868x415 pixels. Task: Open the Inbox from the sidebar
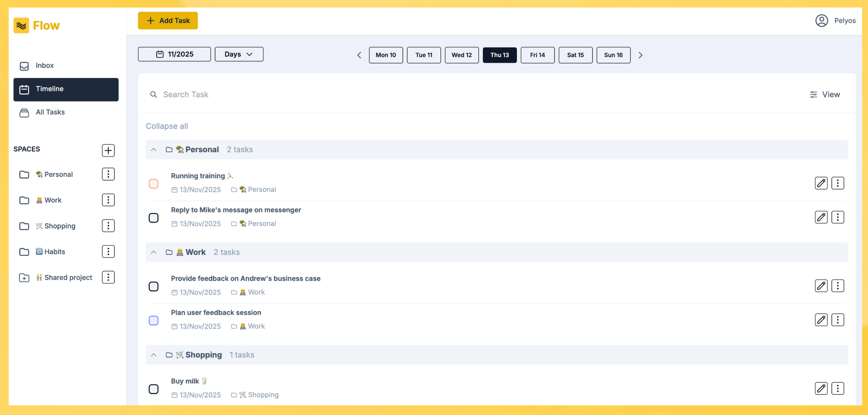pos(44,65)
